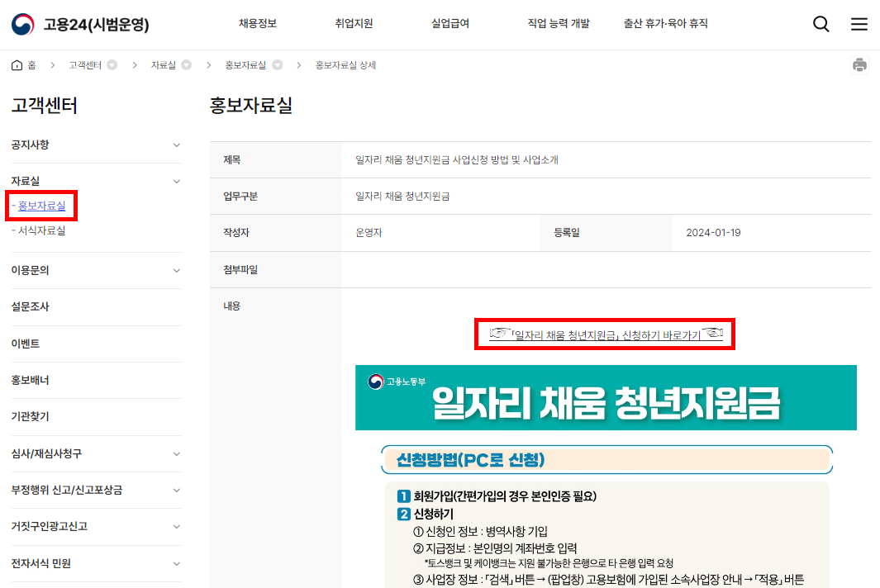Click the print icon
This screenshot has height=588, width=880.
tap(861, 64)
